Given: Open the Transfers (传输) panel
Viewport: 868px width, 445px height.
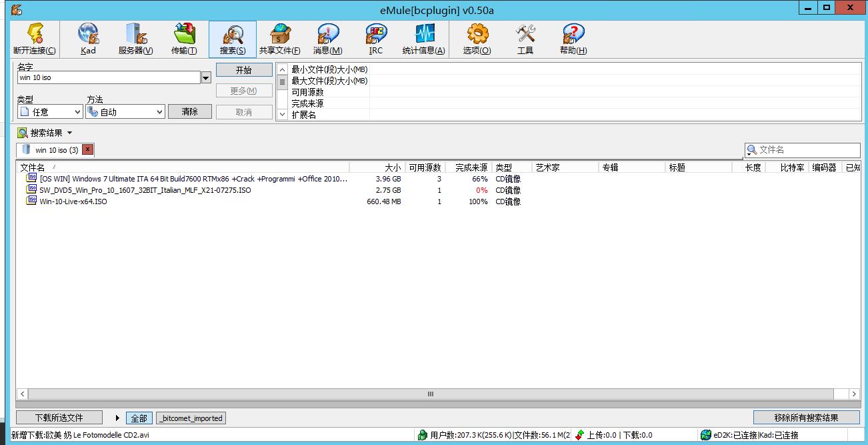Looking at the screenshot, I should click(x=184, y=39).
